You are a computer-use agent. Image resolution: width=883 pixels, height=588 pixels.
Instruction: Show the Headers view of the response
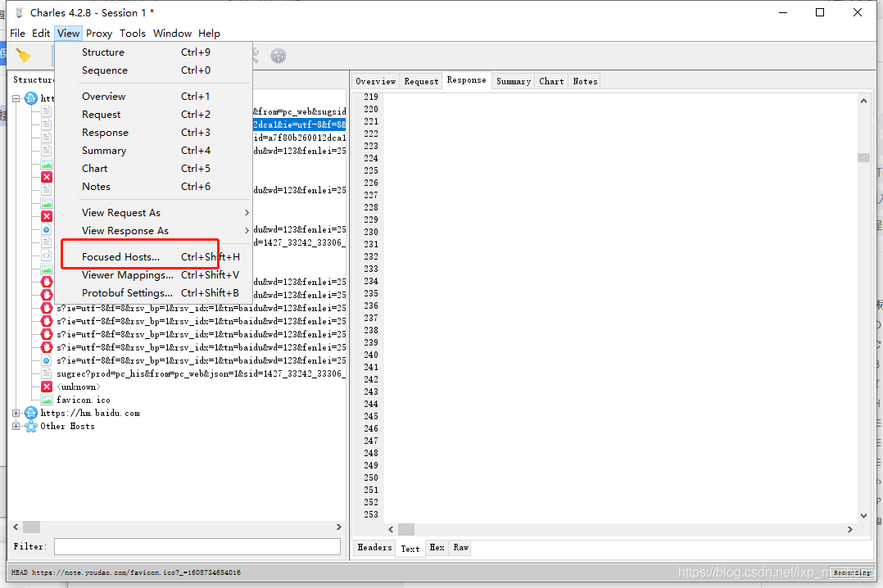[374, 547]
